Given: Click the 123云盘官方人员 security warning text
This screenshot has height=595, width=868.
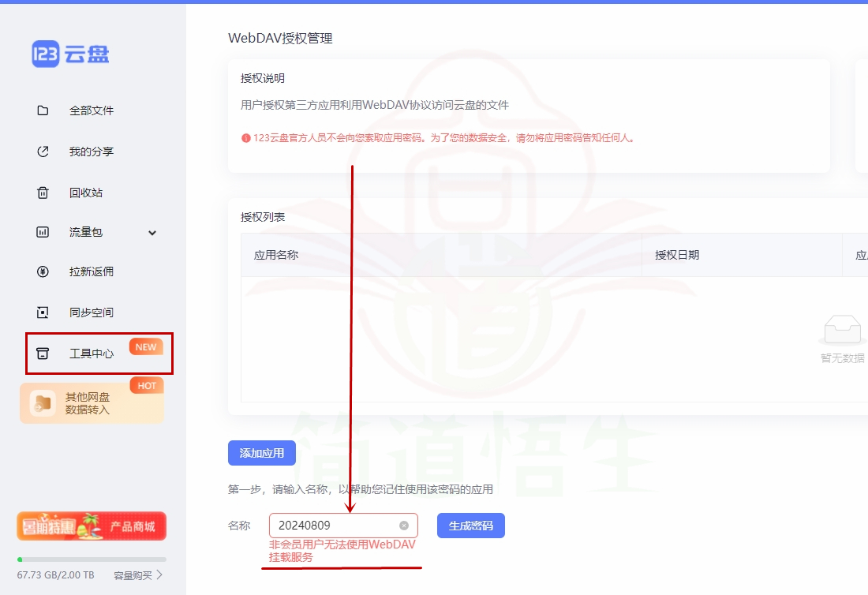Looking at the screenshot, I should pos(443,138).
